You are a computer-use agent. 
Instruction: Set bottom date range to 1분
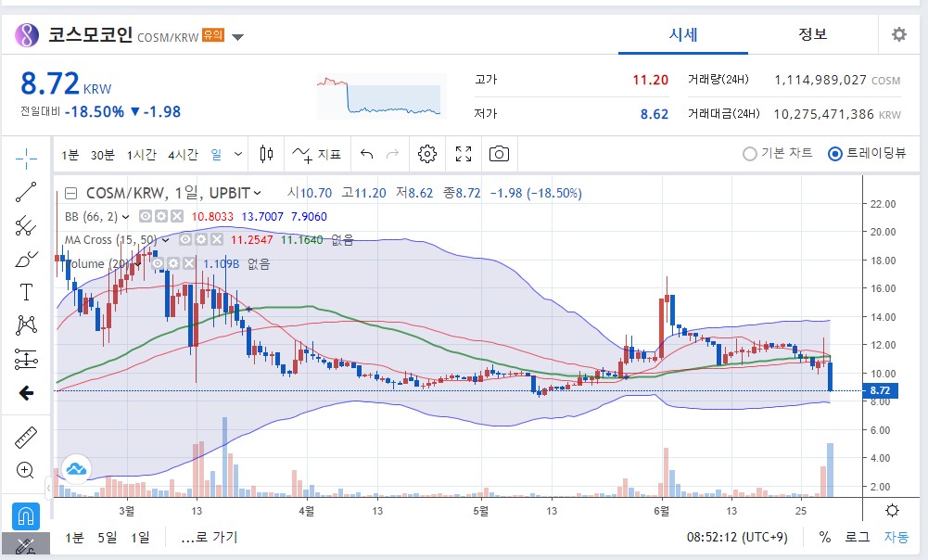click(x=74, y=538)
